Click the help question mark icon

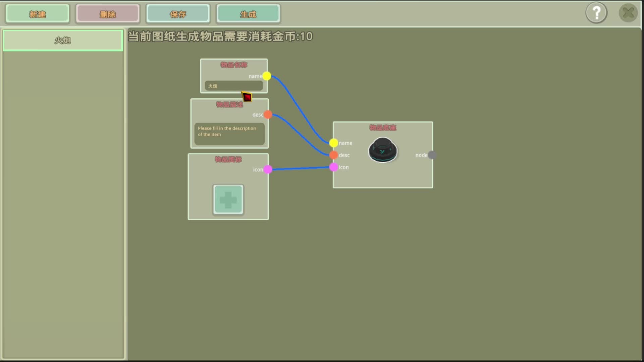[596, 13]
